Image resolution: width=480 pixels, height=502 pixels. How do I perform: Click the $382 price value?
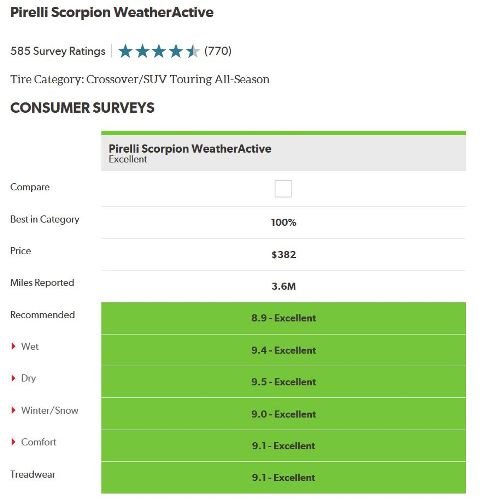pyautogui.click(x=284, y=255)
